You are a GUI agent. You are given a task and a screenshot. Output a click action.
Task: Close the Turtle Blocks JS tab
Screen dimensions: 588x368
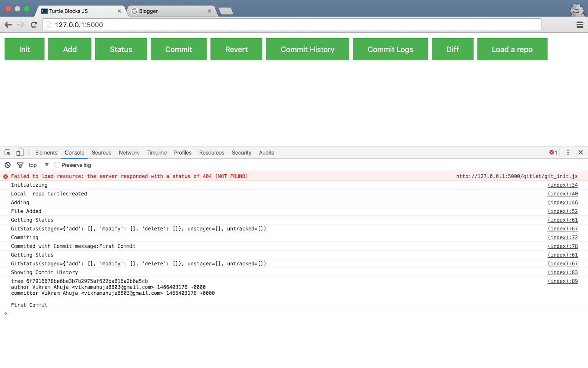119,11
